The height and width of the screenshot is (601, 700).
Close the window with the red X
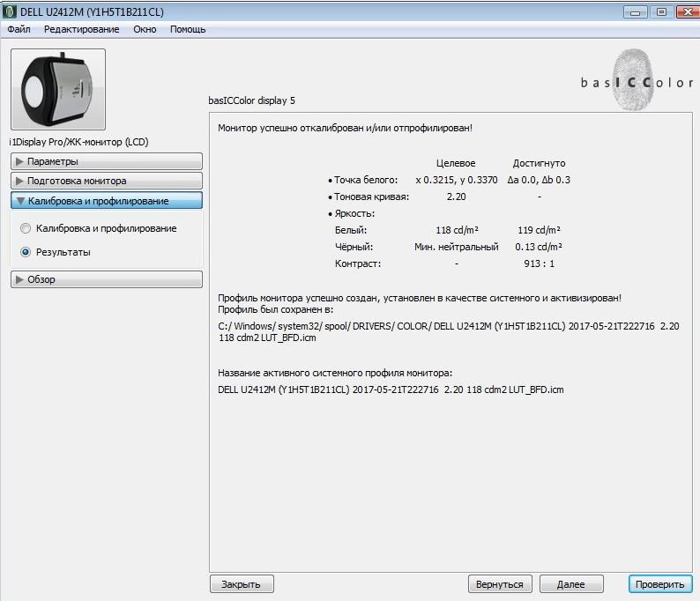(688, 12)
